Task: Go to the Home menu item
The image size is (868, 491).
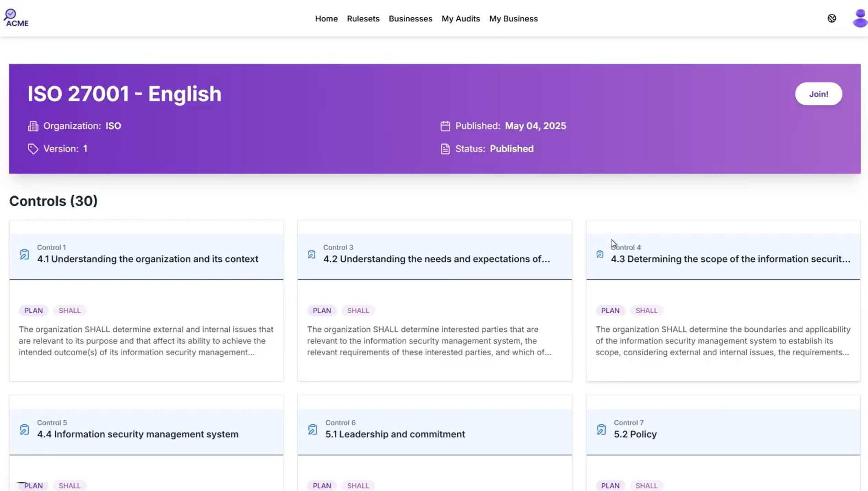Action: click(x=326, y=19)
